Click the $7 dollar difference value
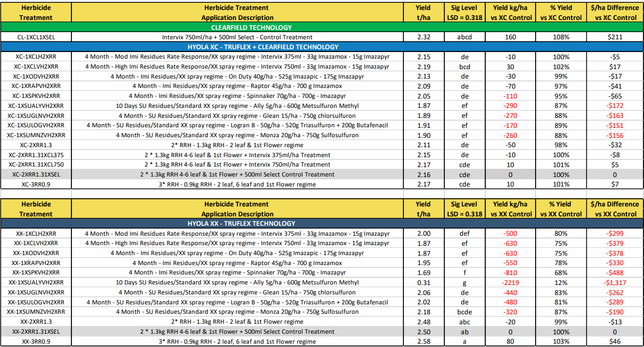The height and width of the screenshot is (347, 644). 615,184
